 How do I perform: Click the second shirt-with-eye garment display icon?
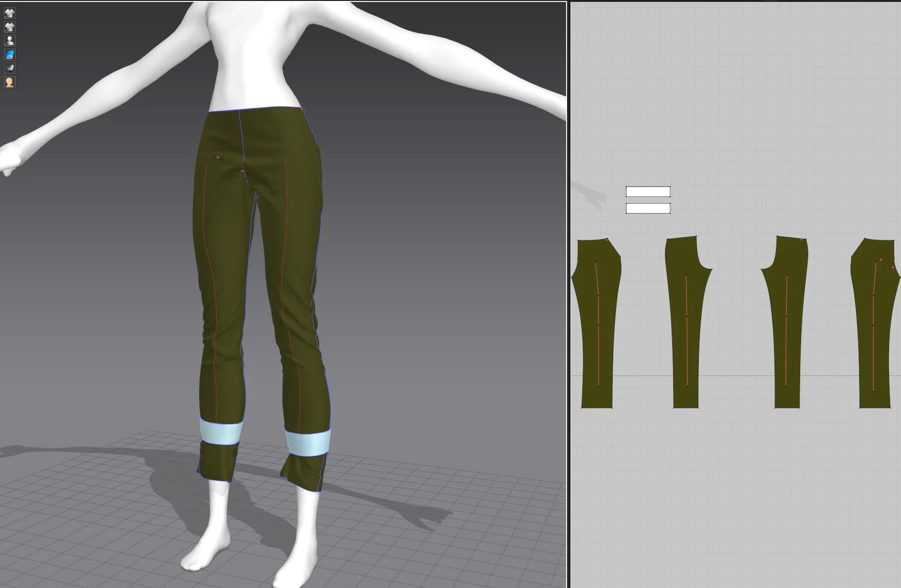point(10,27)
